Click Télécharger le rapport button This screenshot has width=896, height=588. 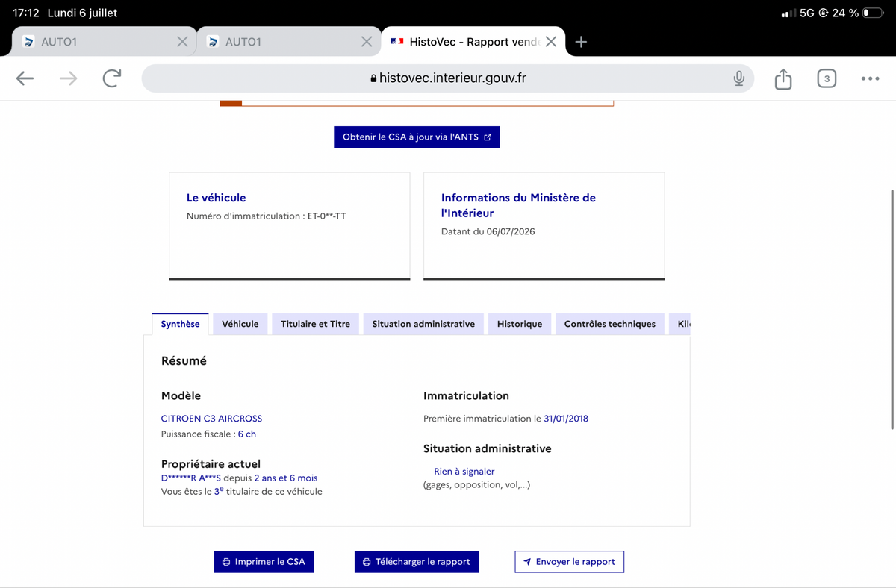417,562
